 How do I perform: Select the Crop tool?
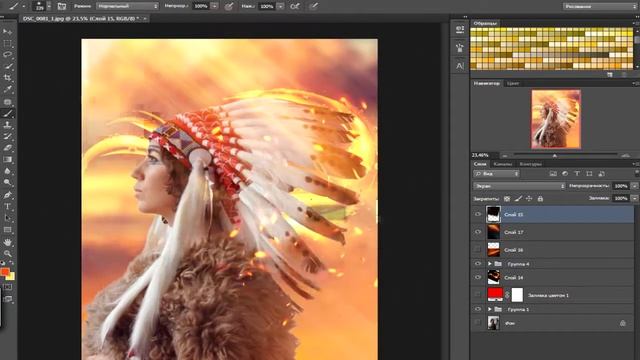pos(7,78)
